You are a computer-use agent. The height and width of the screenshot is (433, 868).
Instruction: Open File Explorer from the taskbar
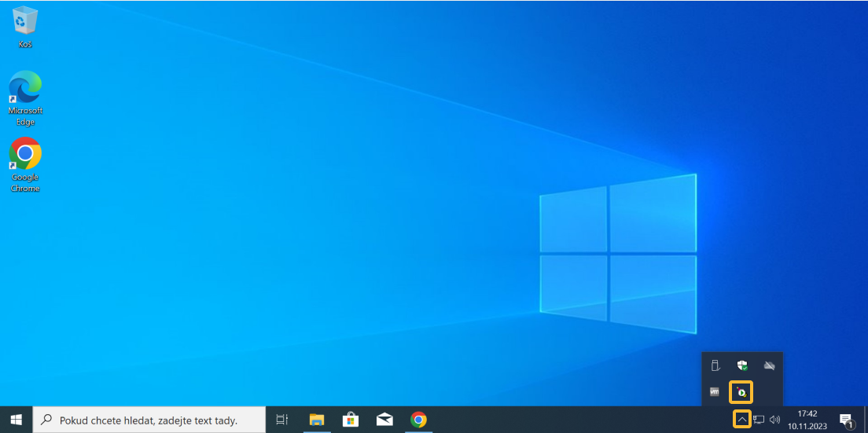(x=317, y=420)
